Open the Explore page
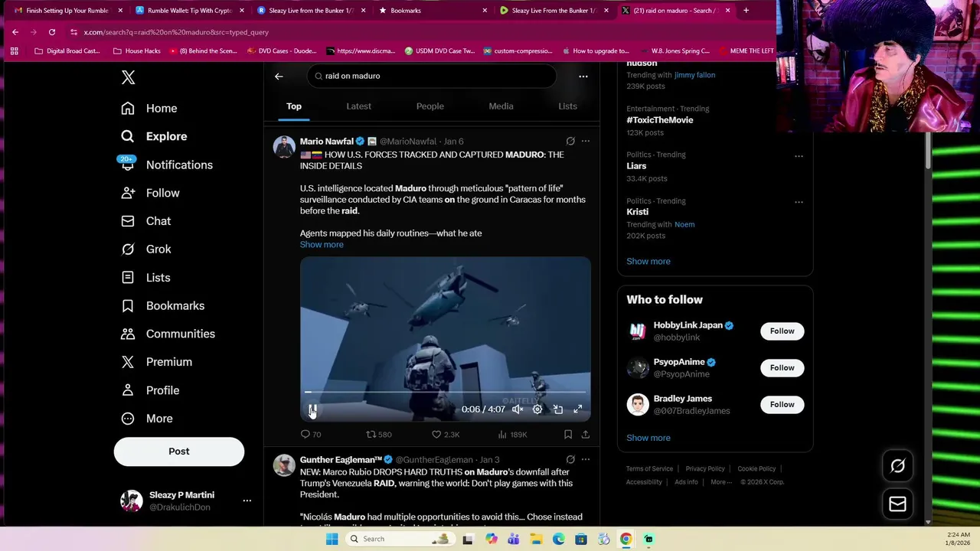Screen dimensions: 980x551 154,136
